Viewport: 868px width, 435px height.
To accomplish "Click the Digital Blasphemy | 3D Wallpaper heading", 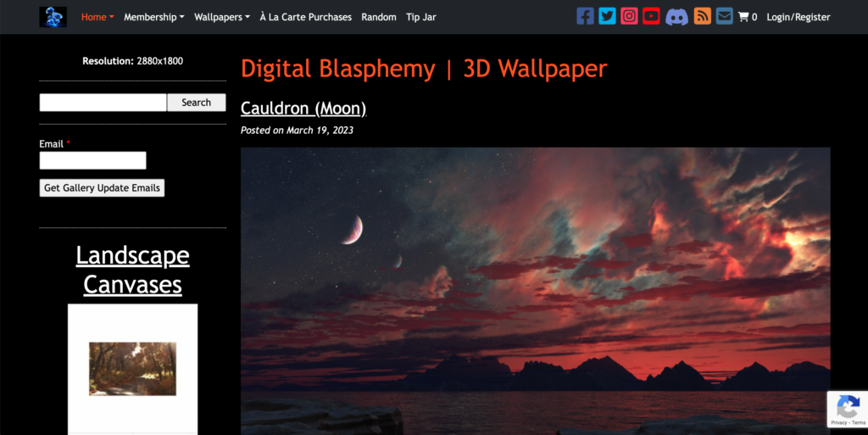I will (424, 70).
